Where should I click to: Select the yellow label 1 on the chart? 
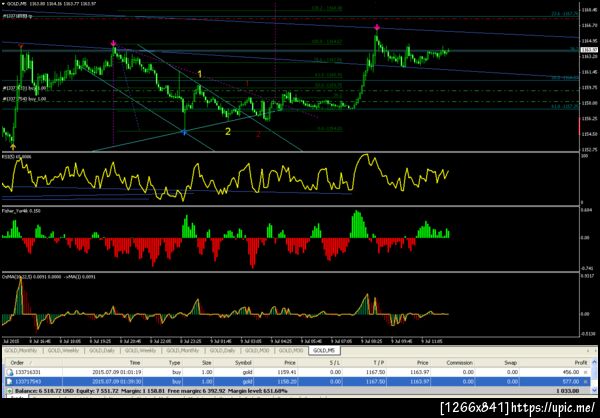coord(199,74)
